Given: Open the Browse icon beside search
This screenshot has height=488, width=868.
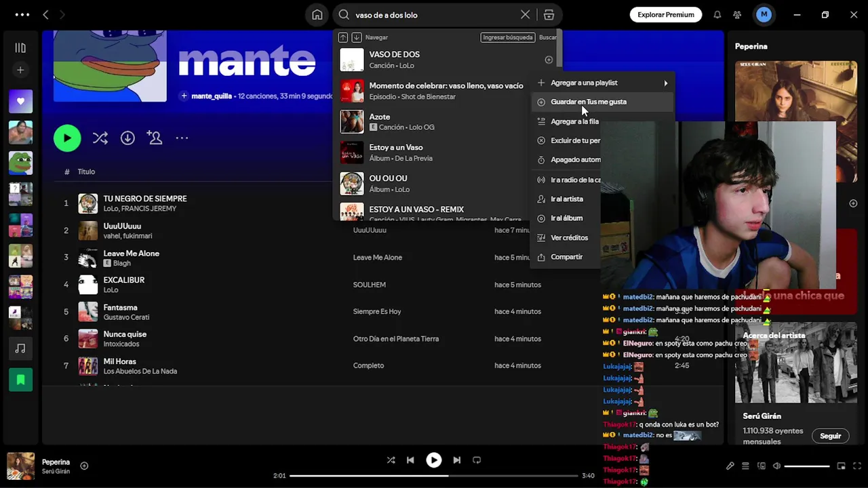Looking at the screenshot, I should pyautogui.click(x=549, y=15).
